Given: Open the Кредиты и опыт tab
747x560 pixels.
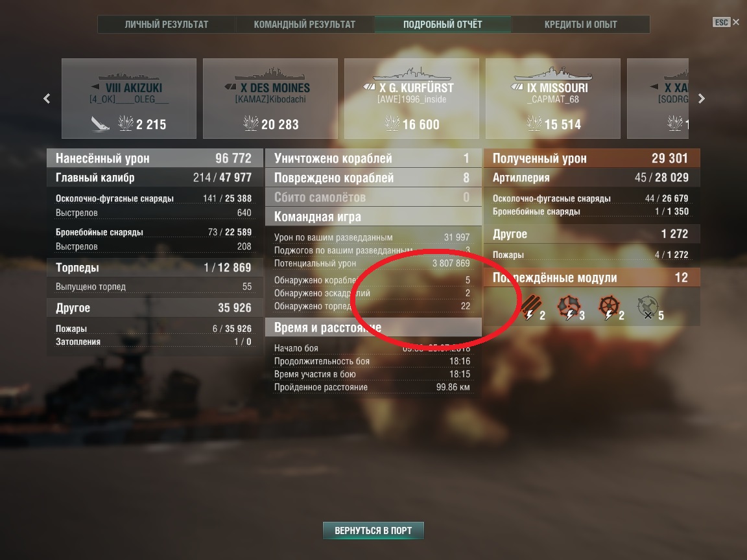Looking at the screenshot, I should click(x=581, y=24).
